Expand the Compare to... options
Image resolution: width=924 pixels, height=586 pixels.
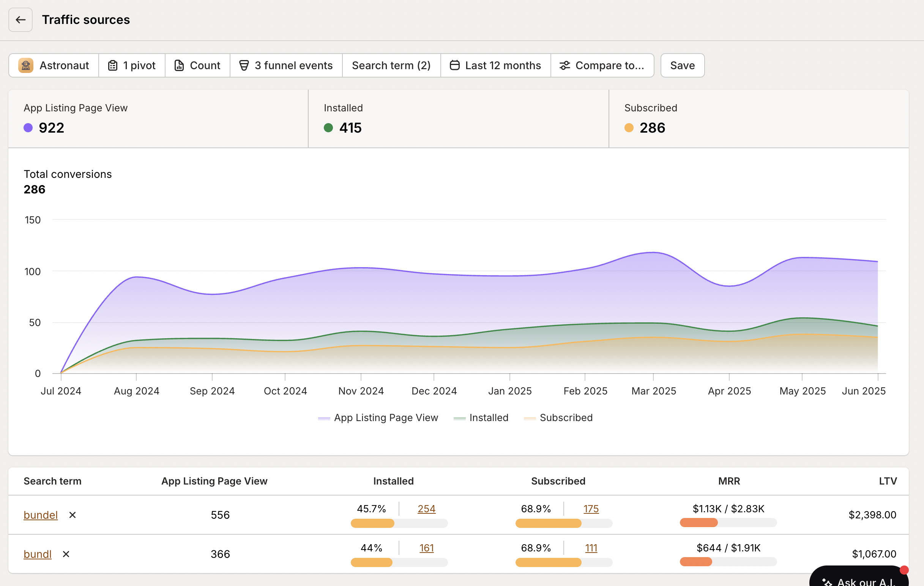click(602, 65)
